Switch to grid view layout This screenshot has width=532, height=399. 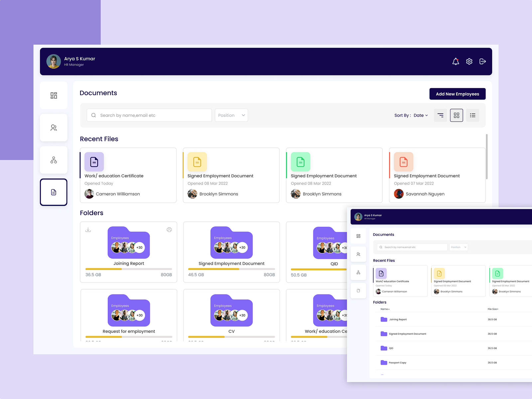click(457, 115)
